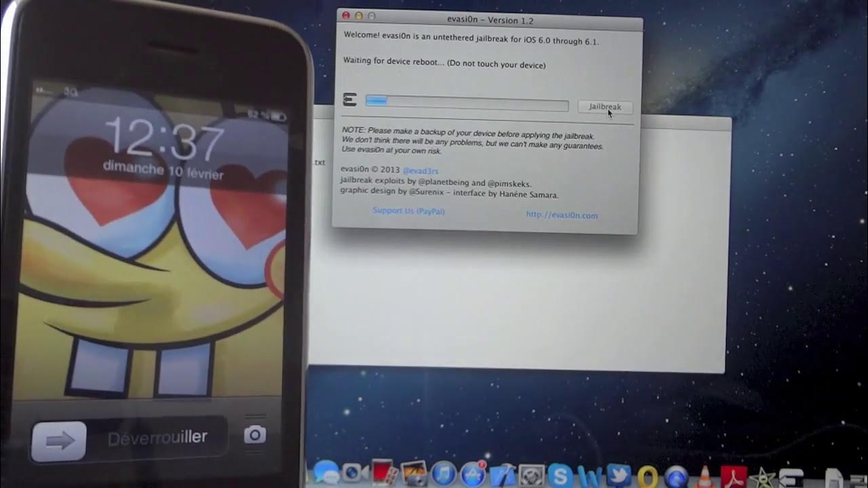The width and height of the screenshot is (868, 488).
Task: Launch Adobe Acrobat Reader from the Dock
Action: pyautogui.click(x=734, y=476)
